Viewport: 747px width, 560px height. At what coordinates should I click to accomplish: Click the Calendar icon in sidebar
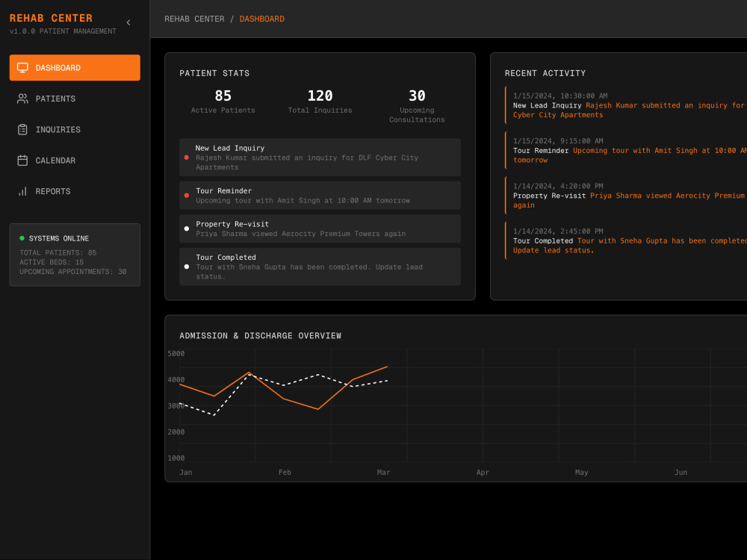22,161
